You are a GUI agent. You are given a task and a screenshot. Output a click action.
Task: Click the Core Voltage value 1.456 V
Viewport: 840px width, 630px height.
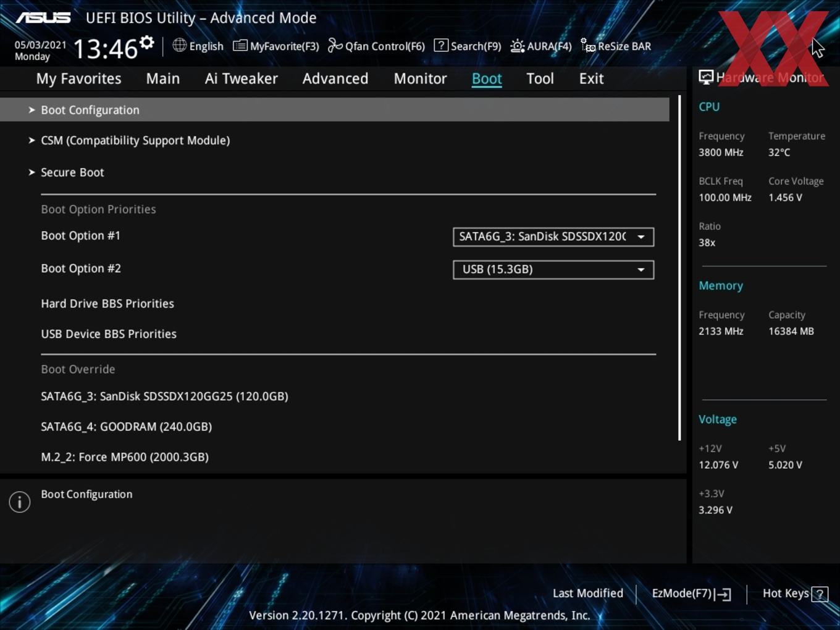[x=785, y=197]
